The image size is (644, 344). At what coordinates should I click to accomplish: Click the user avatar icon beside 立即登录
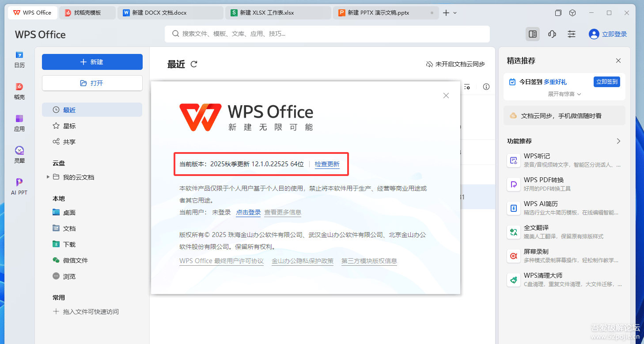594,34
